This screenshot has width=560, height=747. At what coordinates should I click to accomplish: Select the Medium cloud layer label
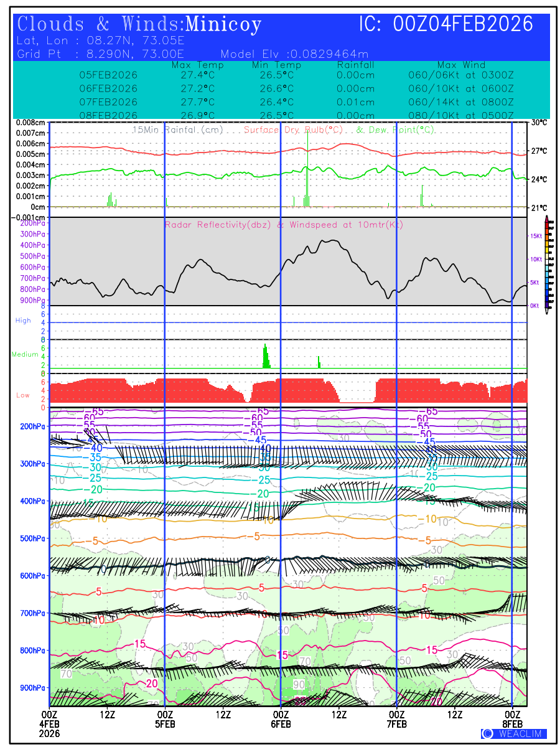click(25, 355)
